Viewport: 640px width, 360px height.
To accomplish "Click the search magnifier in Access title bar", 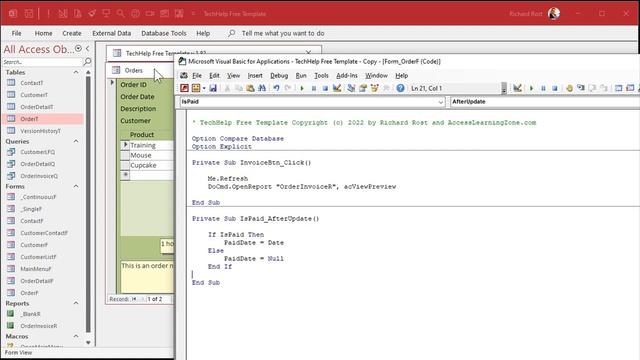I will [x=120, y=13].
